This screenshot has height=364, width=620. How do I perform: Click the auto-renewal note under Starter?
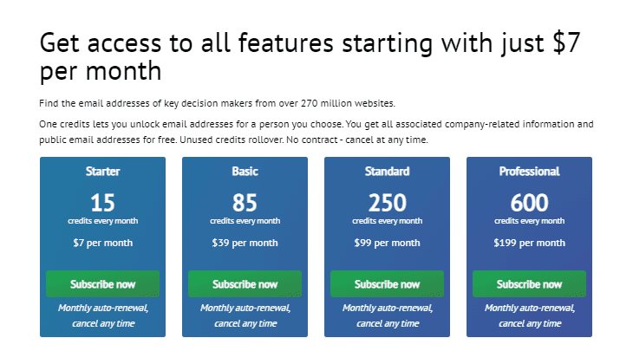click(x=102, y=315)
